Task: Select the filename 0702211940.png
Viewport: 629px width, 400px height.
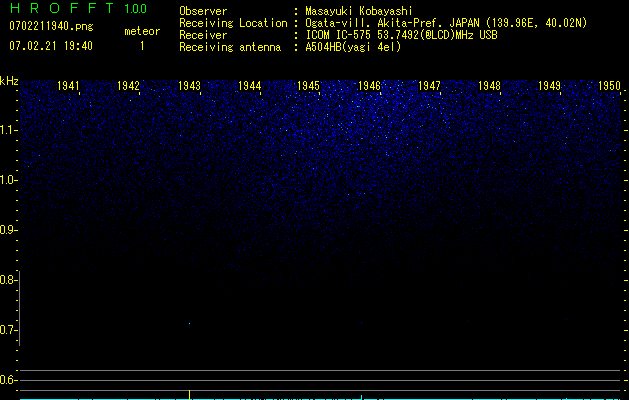Action: pos(51,26)
